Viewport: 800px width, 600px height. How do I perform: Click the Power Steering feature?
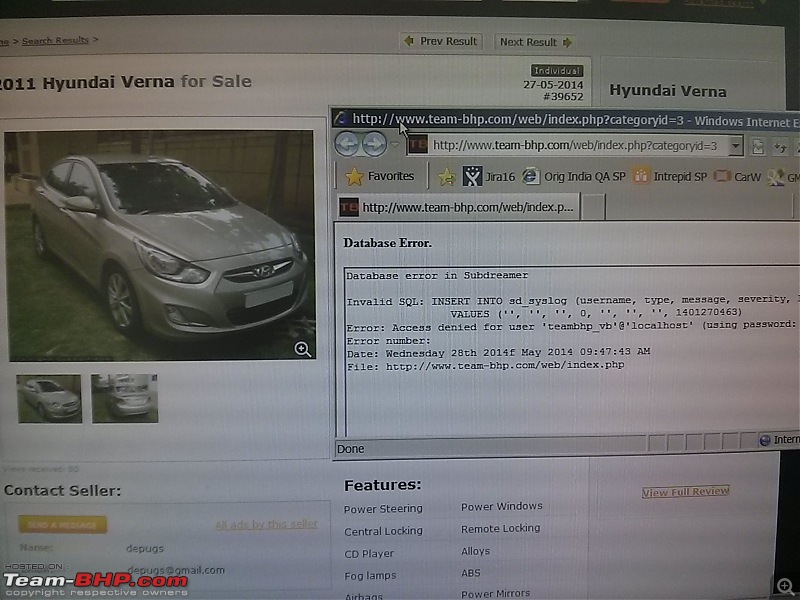383,509
